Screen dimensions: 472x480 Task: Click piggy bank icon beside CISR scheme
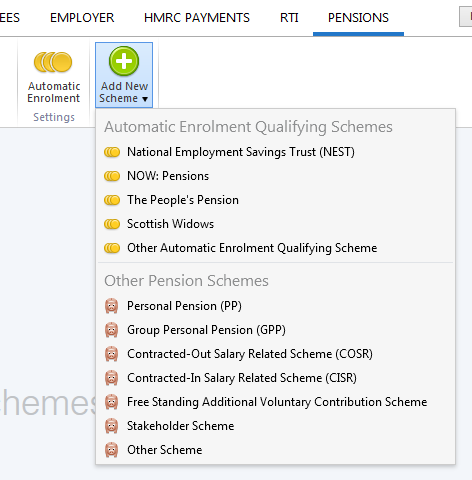112,378
